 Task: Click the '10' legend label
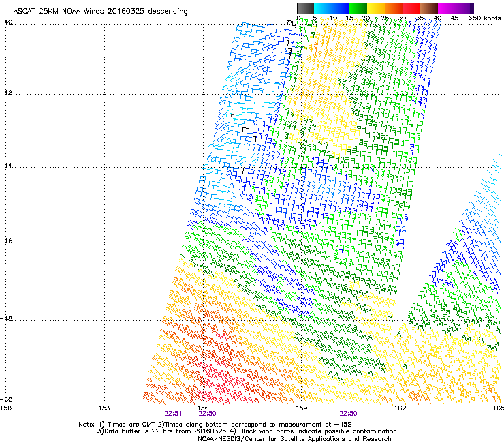(333, 18)
